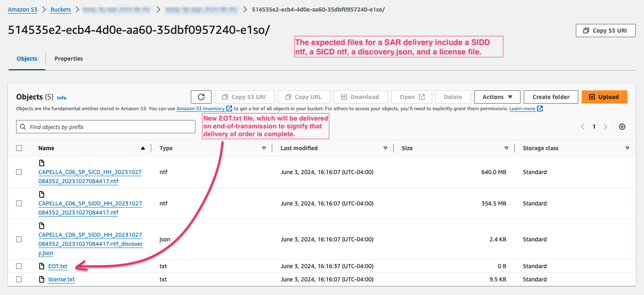Open the EOT.txt file link
This screenshot has width=644, height=295.
point(58,266)
